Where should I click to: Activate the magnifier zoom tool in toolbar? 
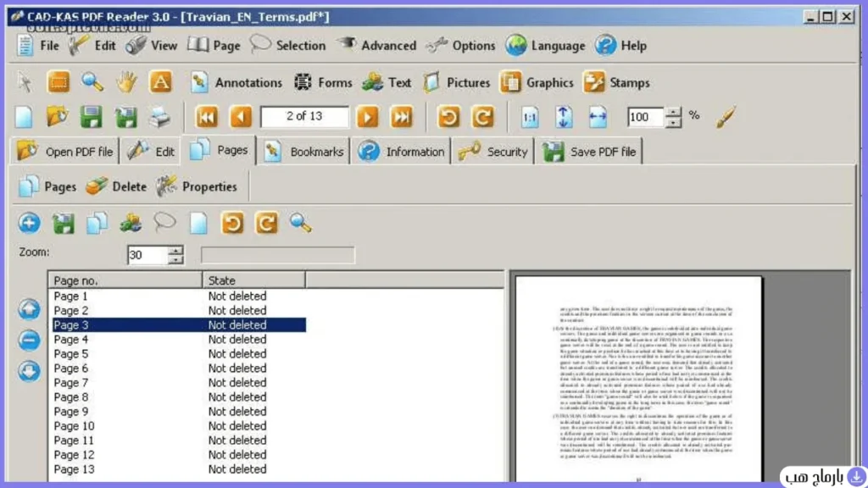[92, 82]
